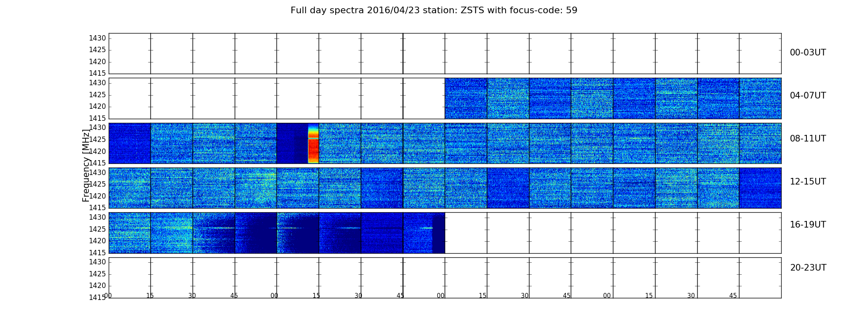Select the '00-03UT' row label
868x331 pixels.
point(808,53)
